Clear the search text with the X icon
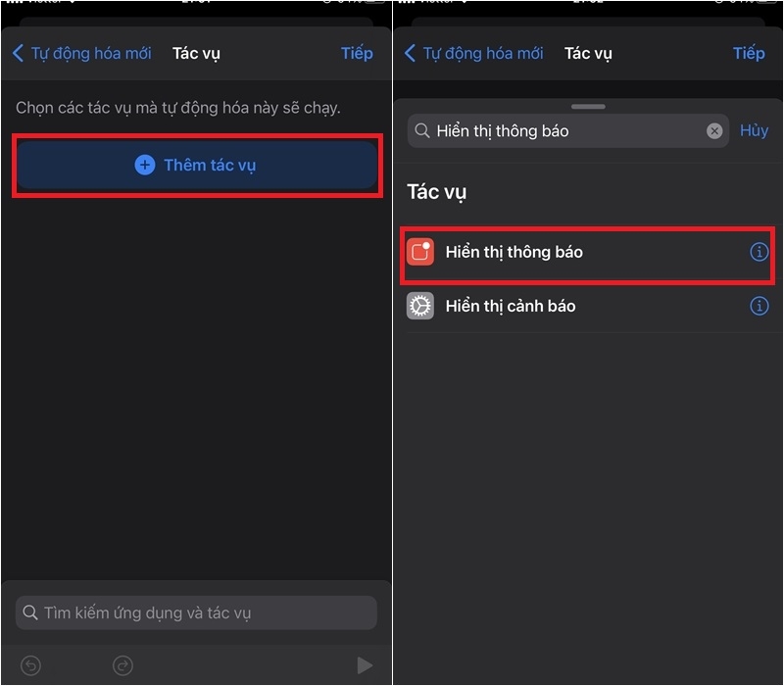784x686 pixels. pos(714,131)
